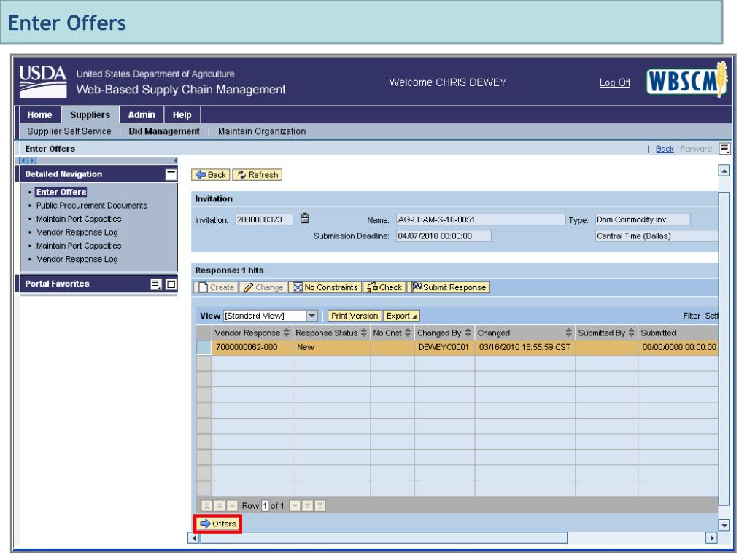Open Public Procurement Documents link
This screenshot has width=747, height=560.
87,205
